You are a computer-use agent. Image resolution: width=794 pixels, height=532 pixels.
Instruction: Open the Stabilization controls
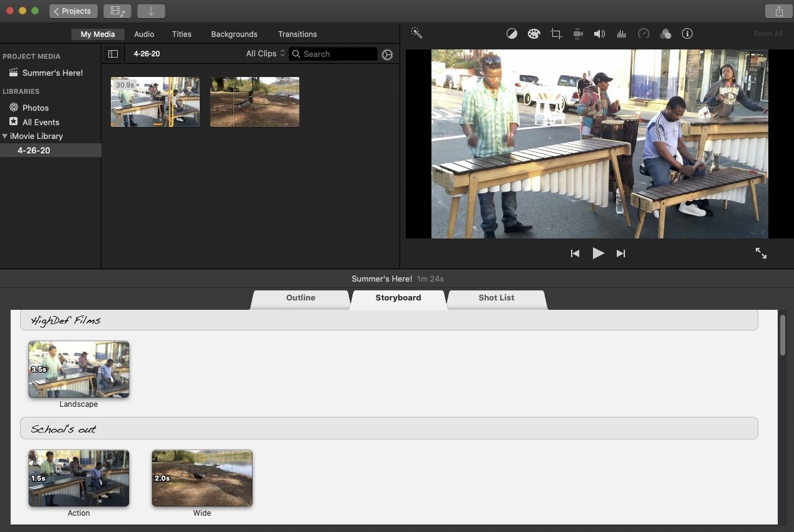coord(577,33)
